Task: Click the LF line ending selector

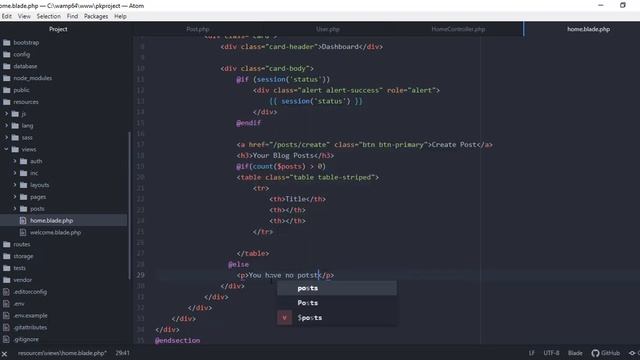Action: click(x=531, y=353)
